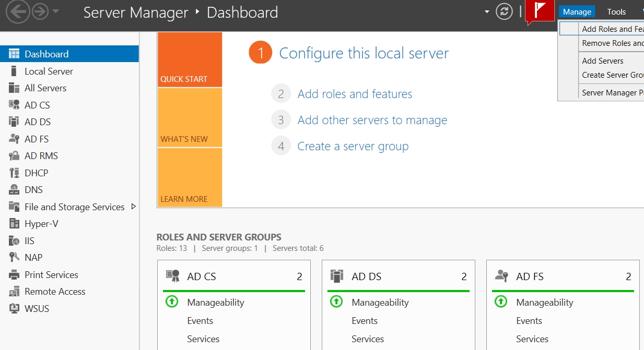The height and width of the screenshot is (350, 644).
Task: Select Local Server in navigation pane
Action: (49, 71)
